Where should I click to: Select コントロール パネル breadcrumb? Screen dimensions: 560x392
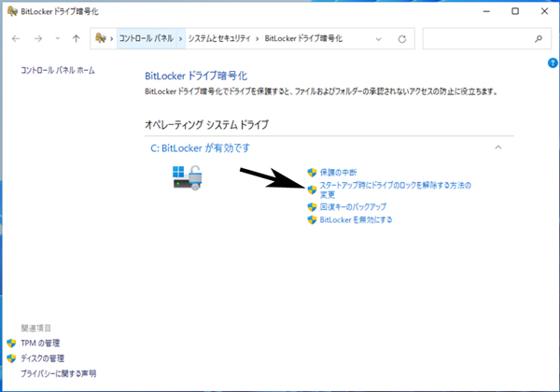click(147, 38)
